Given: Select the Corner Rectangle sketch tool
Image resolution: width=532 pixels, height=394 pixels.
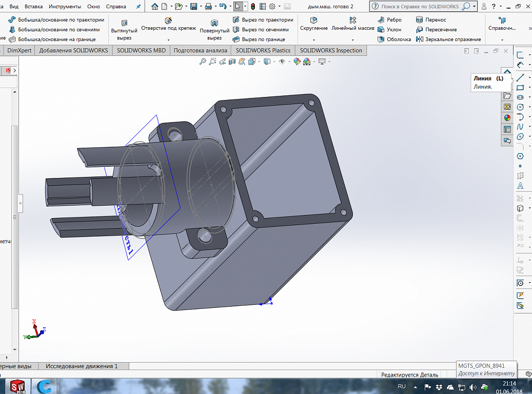Looking at the screenshot, I should [x=520, y=88].
